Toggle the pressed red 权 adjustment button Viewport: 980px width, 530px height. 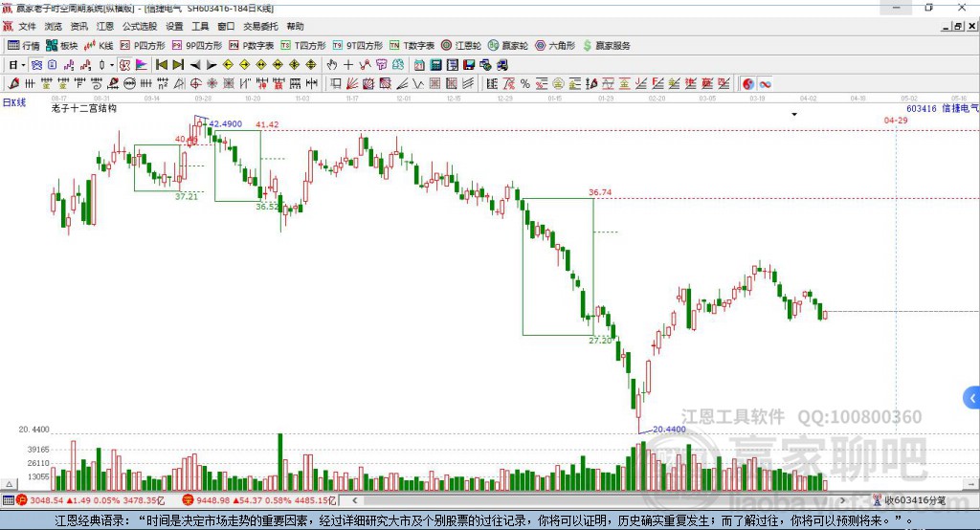[x=124, y=65]
